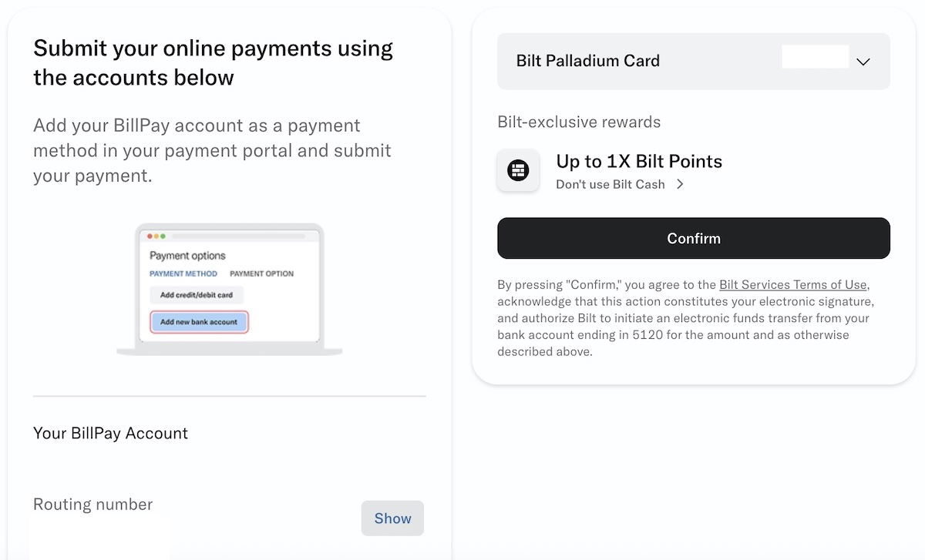Click the address bar in laptop illustration
925x560 pixels.
point(237,236)
